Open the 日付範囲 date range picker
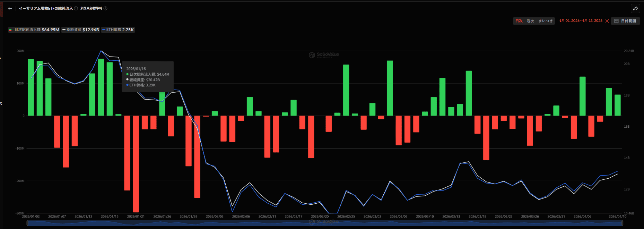The width and height of the screenshot is (644, 229). coord(625,21)
